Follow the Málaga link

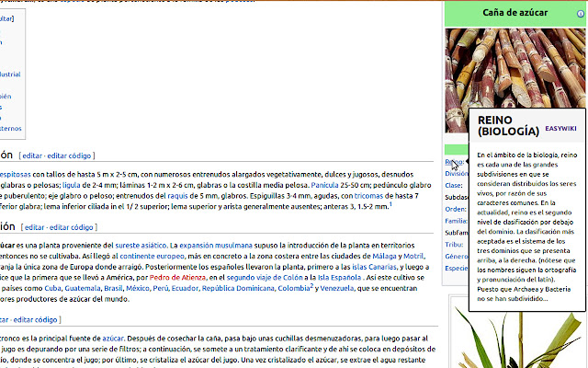[x=384, y=256]
